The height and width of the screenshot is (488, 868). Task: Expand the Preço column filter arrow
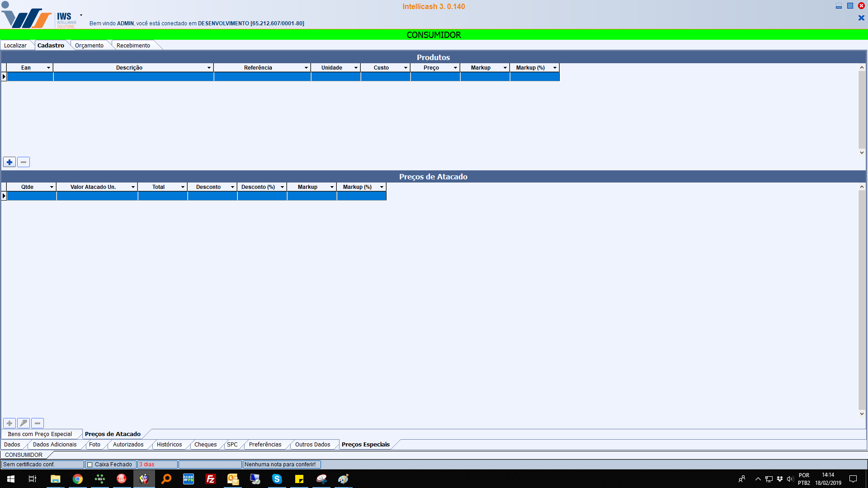coord(455,68)
